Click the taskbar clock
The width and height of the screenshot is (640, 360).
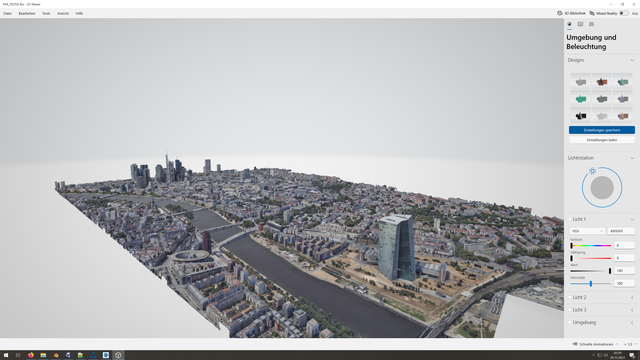[617, 355]
